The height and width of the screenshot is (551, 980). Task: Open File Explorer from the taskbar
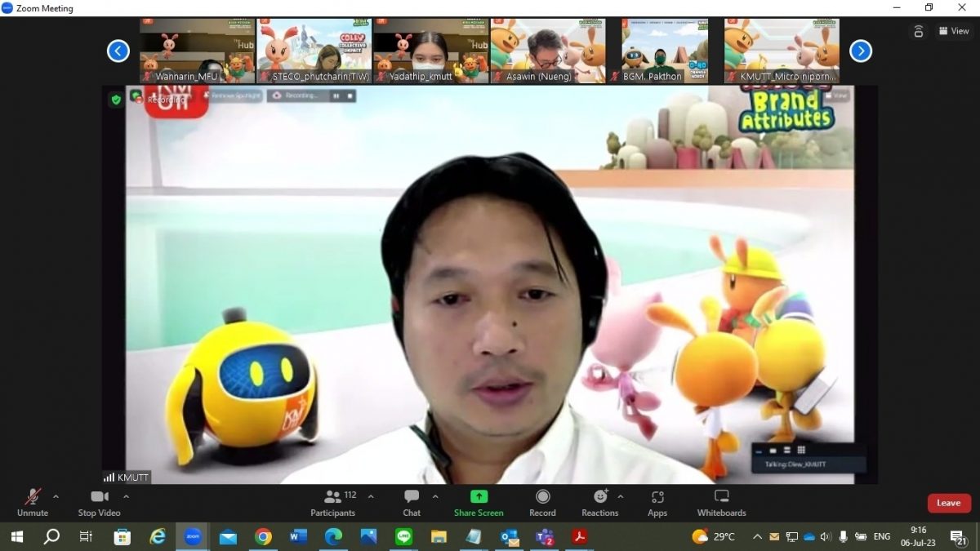(x=439, y=536)
